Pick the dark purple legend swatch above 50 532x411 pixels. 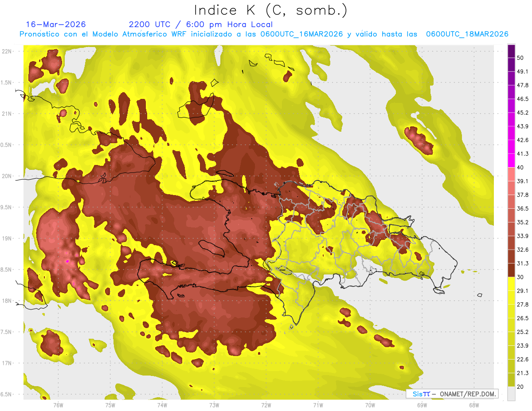tap(511, 51)
